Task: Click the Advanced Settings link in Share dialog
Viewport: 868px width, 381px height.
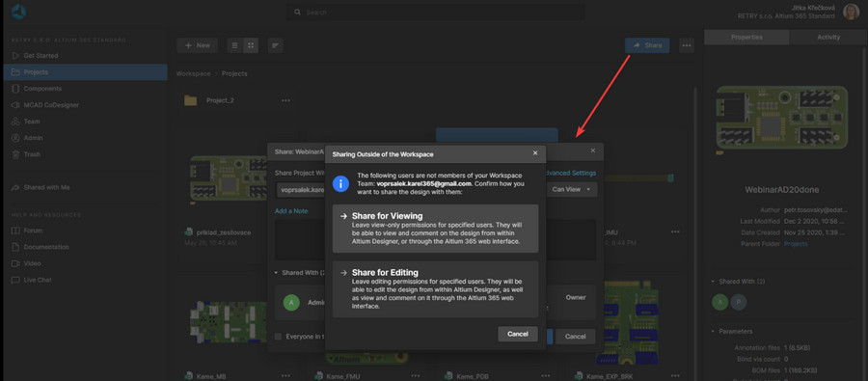Action: tap(571, 174)
